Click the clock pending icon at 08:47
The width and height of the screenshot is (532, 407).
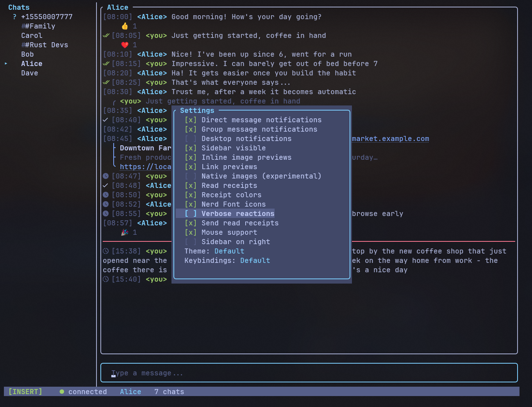point(105,176)
